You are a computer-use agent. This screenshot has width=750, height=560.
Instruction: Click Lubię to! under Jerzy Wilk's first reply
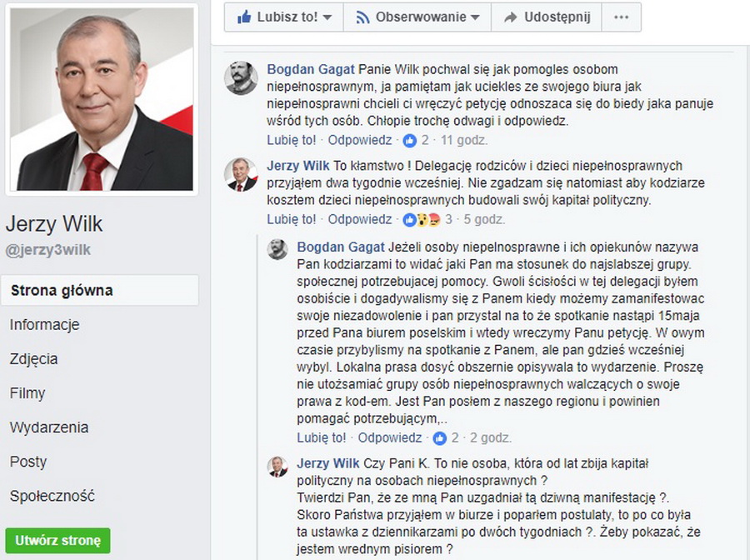292,219
